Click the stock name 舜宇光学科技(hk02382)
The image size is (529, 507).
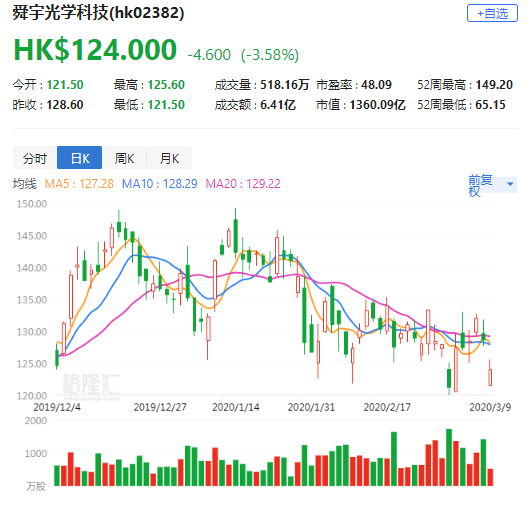[98, 13]
